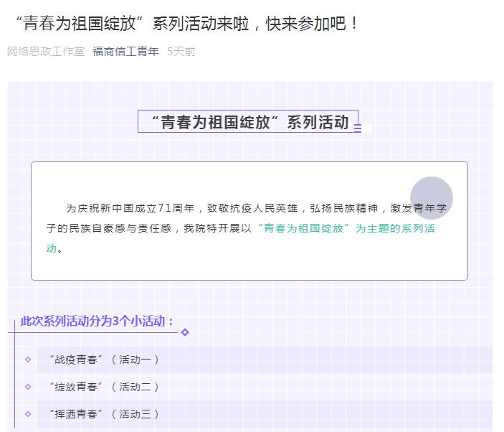Click the phrase “为庆祝新中国成立71周年”
The width and height of the screenshot is (504, 432).
tap(130, 208)
